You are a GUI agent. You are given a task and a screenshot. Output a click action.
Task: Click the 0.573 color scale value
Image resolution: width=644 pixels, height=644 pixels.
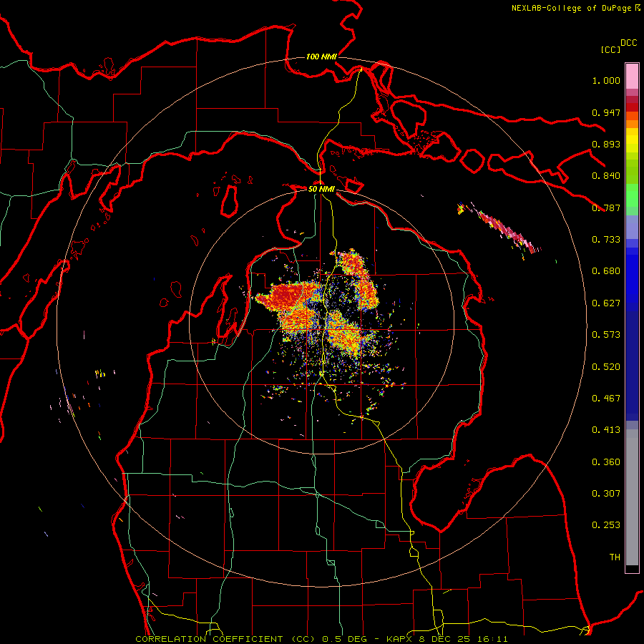pos(606,335)
